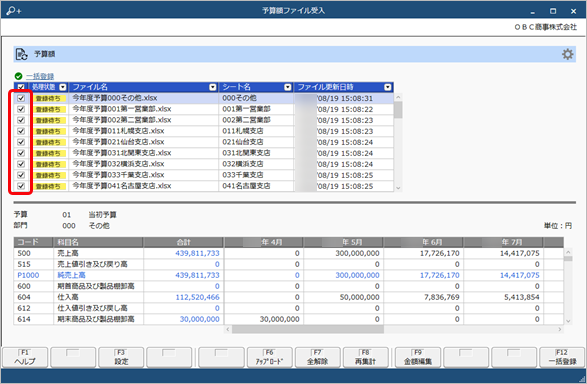Click the F8 再集計 function key button
This screenshot has width=587, height=384.
pos(365,357)
